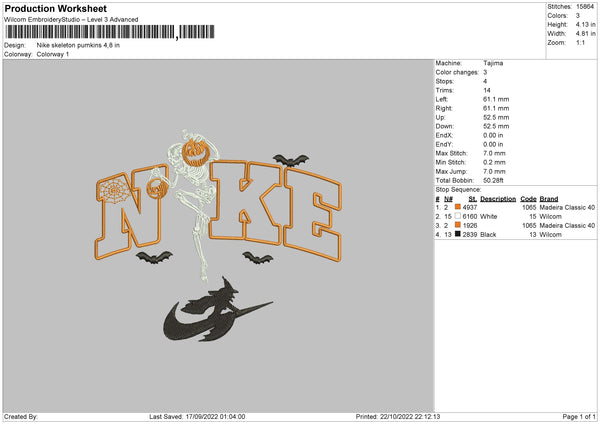600x424 pixels.
Task: Click the 'Down:' value '52.5 mm'
Action: (496, 126)
